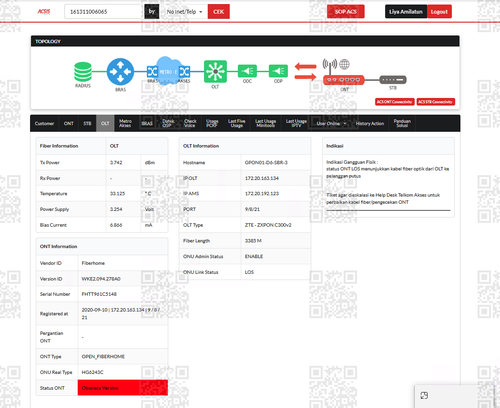Open the Check Voice tab
Screen dimensions: 500x408
pos(190,123)
